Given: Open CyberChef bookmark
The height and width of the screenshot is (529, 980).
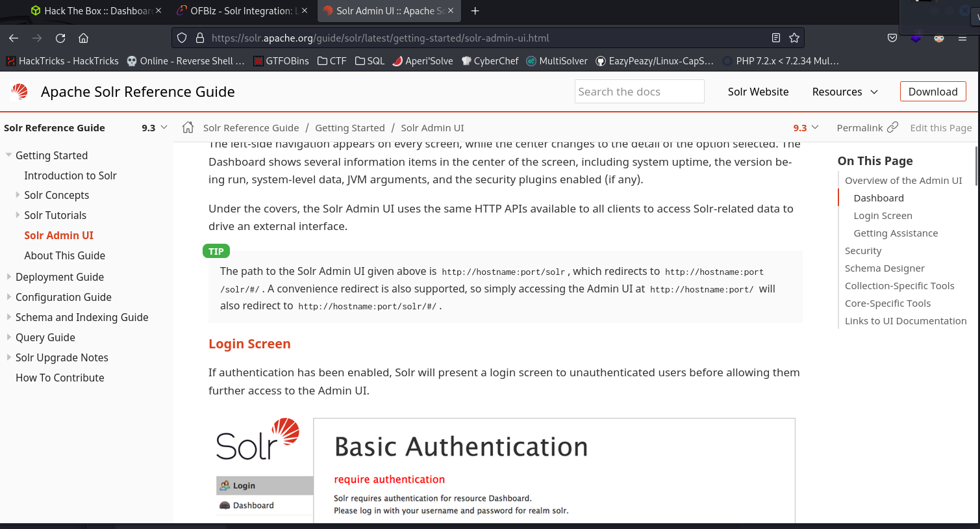Looking at the screenshot, I should click(x=490, y=61).
